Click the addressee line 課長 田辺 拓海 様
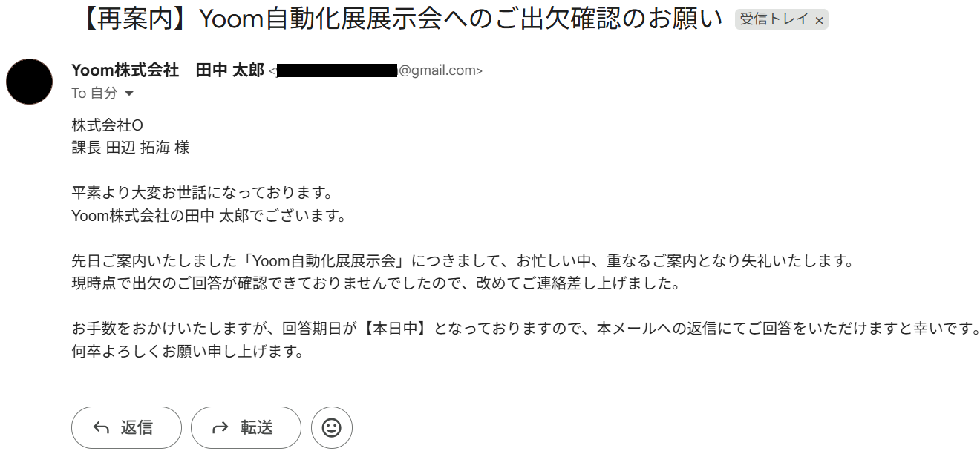The width and height of the screenshot is (980, 454). click(x=131, y=148)
